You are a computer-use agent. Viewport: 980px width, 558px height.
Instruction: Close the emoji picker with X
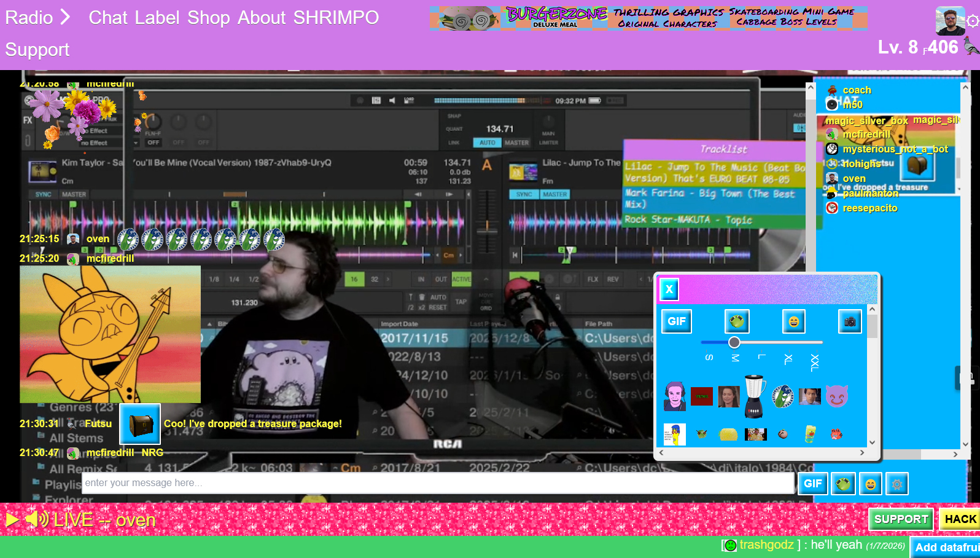[x=669, y=289]
